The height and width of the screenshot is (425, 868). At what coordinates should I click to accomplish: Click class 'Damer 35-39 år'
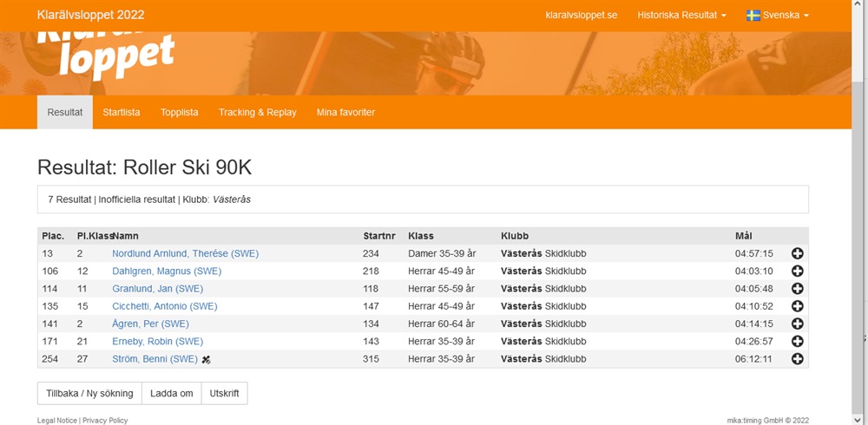click(x=442, y=253)
